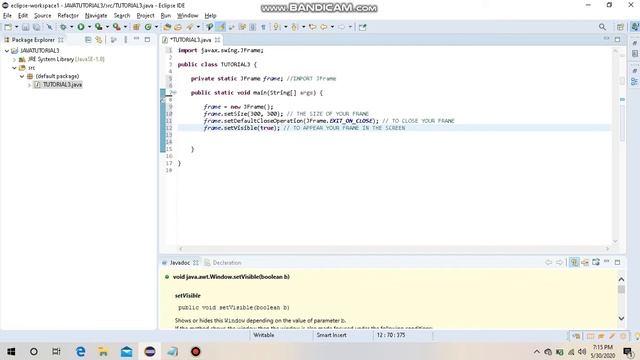Click the Save All toolbar icon
The width and height of the screenshot is (640, 360).
(x=36, y=27)
